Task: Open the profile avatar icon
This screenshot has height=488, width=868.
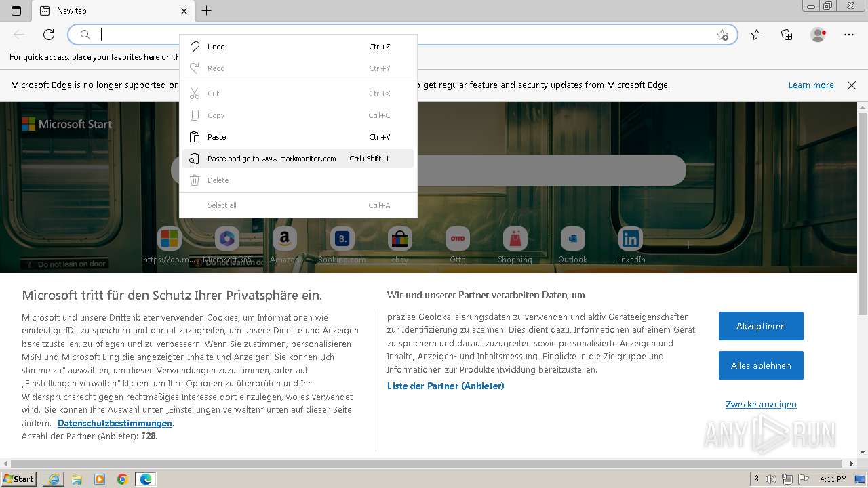Action: (x=818, y=35)
